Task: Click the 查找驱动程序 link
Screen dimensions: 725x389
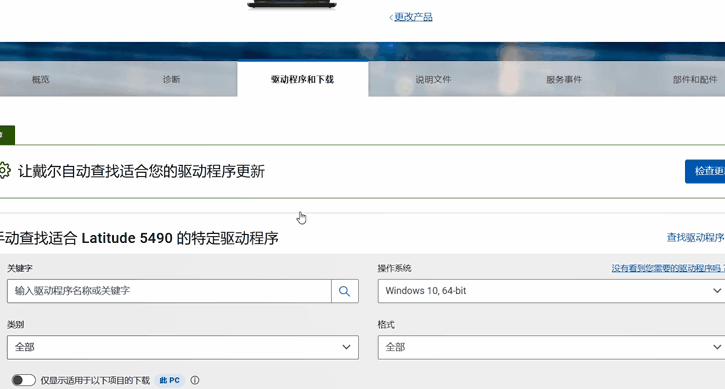Action: point(695,238)
